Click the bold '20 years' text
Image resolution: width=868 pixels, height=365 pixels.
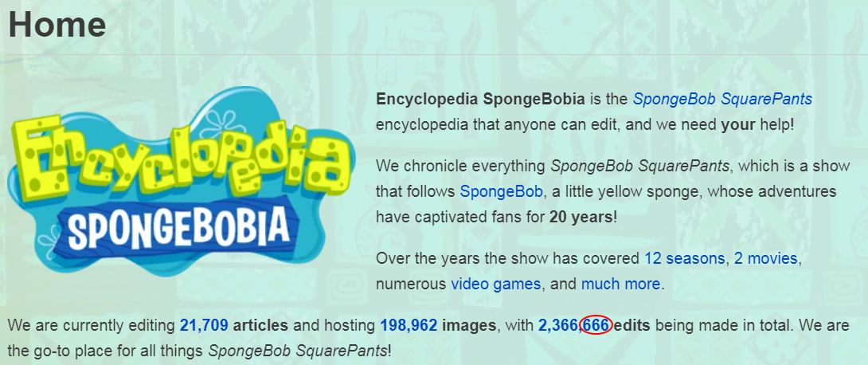(x=581, y=217)
